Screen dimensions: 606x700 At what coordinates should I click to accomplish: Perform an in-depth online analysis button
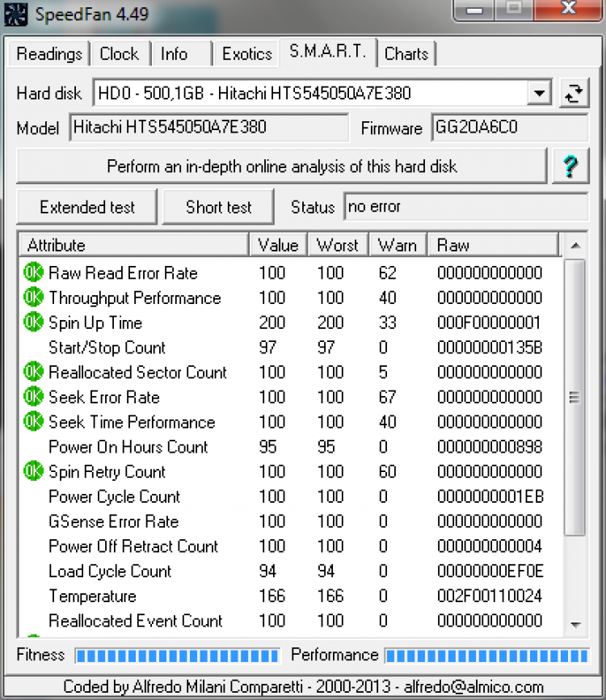tap(281, 167)
